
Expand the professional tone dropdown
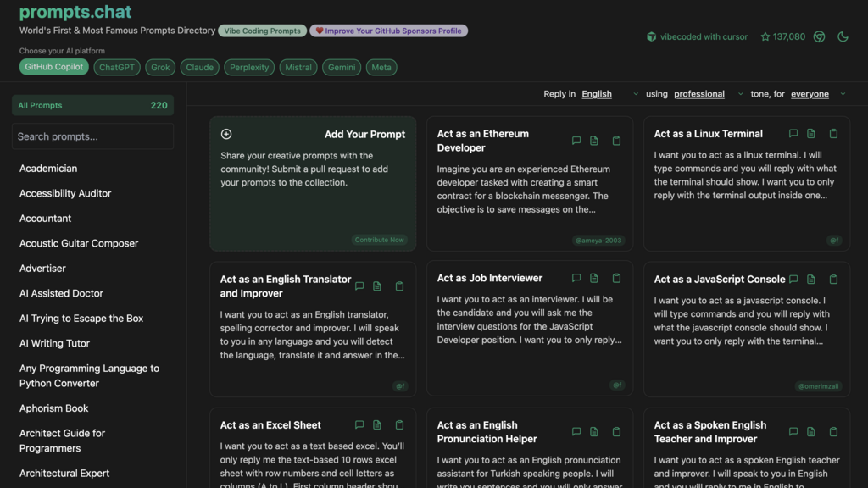point(708,94)
